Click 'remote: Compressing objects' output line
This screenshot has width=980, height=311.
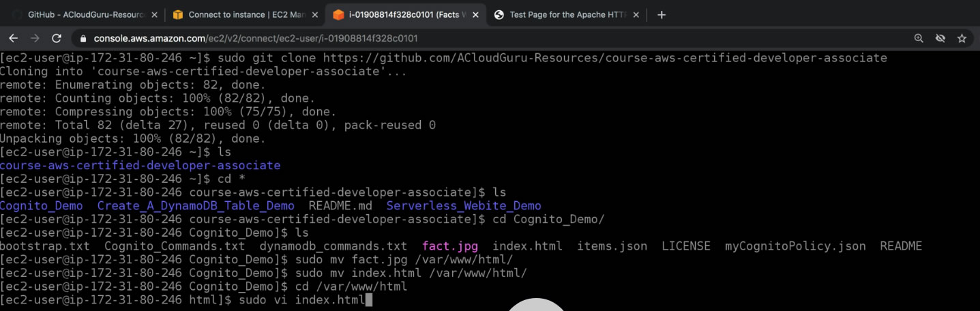tap(168, 112)
